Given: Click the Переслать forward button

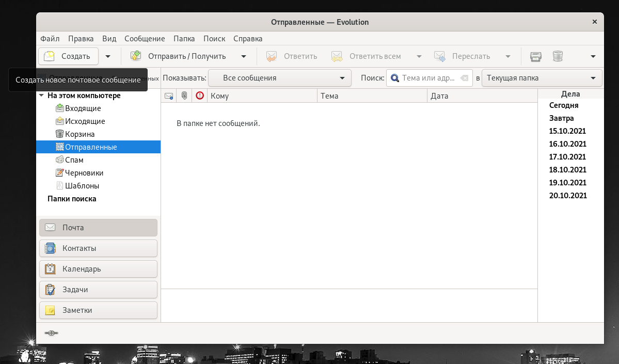Looking at the screenshot, I should (x=462, y=56).
